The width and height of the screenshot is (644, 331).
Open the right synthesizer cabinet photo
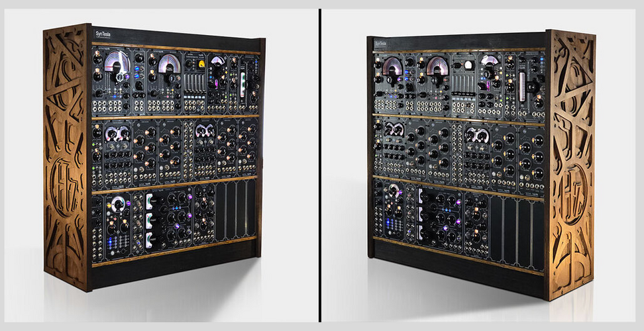point(478,165)
